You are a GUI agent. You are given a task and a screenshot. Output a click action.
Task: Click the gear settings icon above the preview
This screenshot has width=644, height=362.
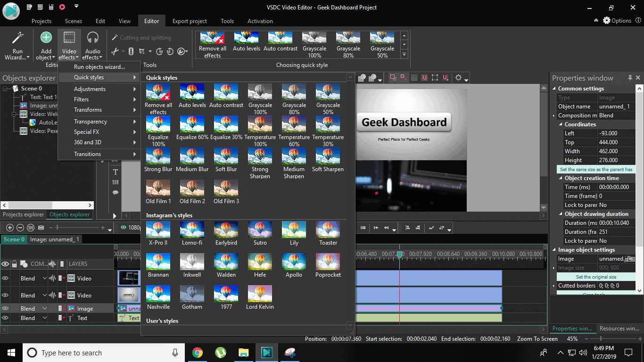pos(458,78)
